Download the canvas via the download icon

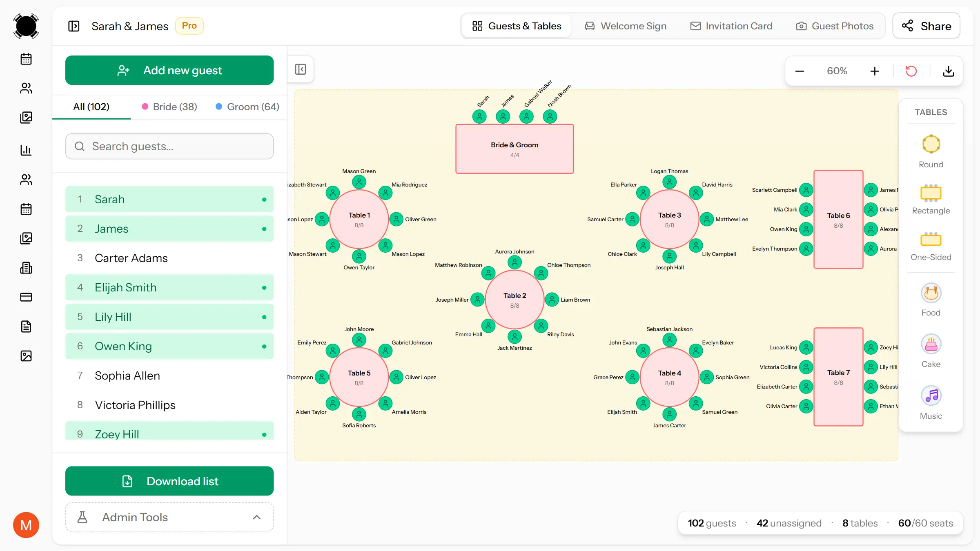click(949, 71)
